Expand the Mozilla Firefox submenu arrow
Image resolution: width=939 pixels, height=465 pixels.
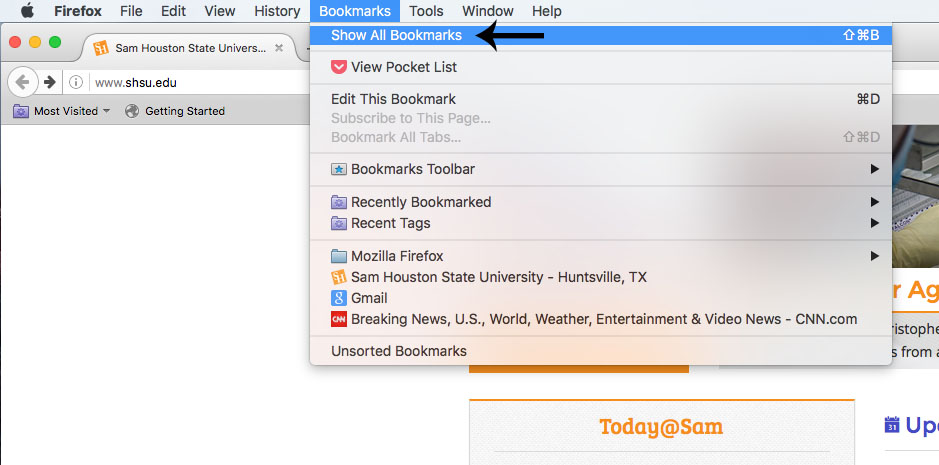tap(874, 256)
